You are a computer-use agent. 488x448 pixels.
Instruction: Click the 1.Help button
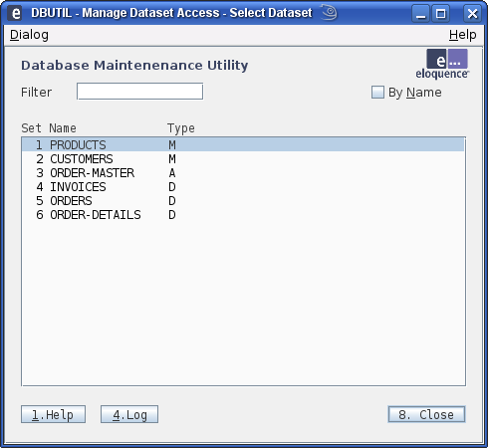(53, 414)
